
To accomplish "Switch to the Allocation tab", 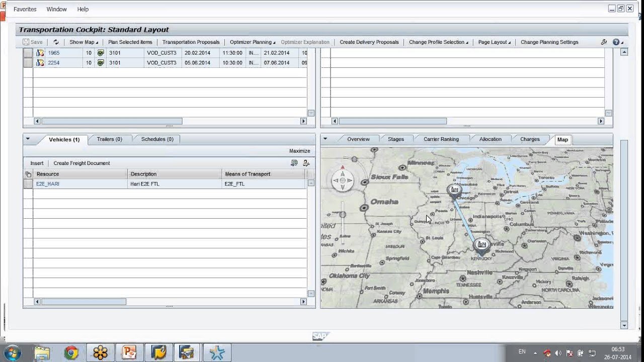I will 490,139.
